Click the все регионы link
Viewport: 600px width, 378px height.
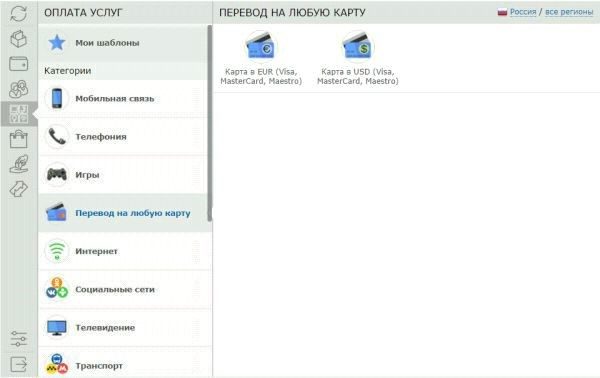click(x=569, y=12)
